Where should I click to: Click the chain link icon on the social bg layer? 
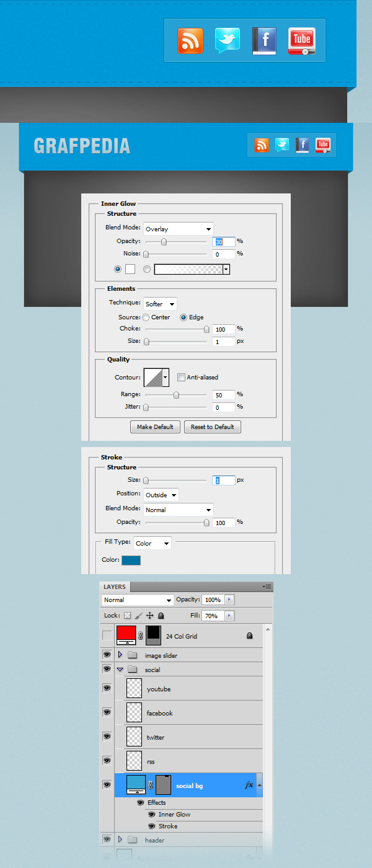[x=151, y=785]
